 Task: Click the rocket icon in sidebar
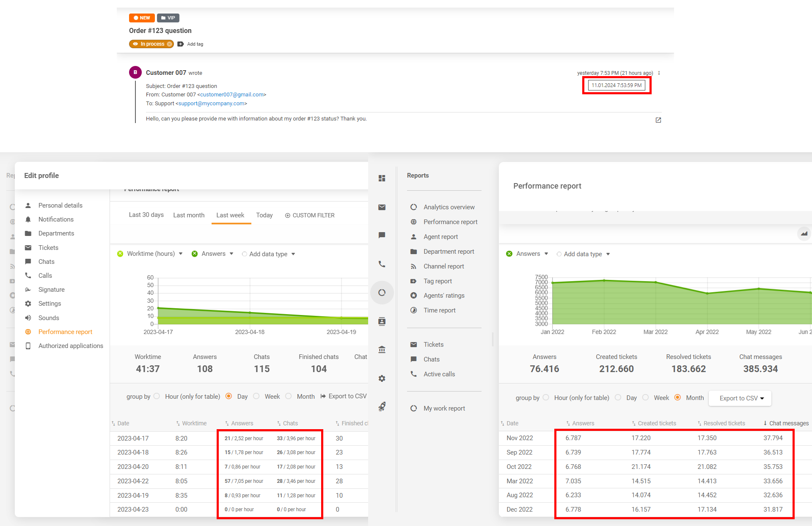pyautogui.click(x=382, y=407)
